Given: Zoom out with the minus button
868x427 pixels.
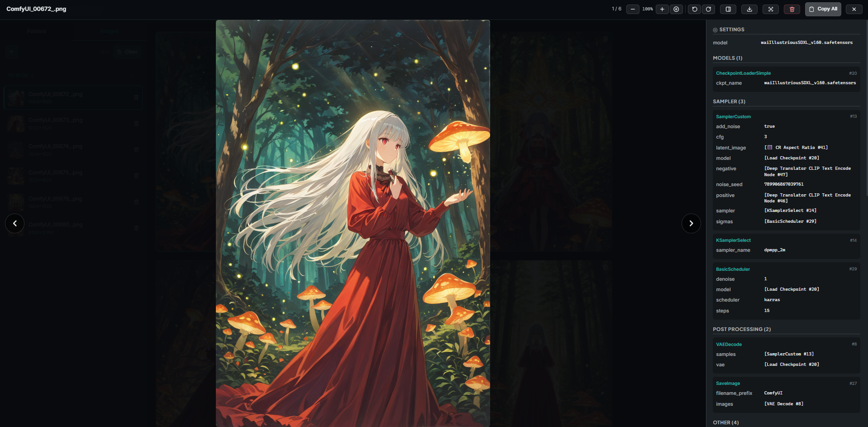Looking at the screenshot, I should tap(633, 9).
